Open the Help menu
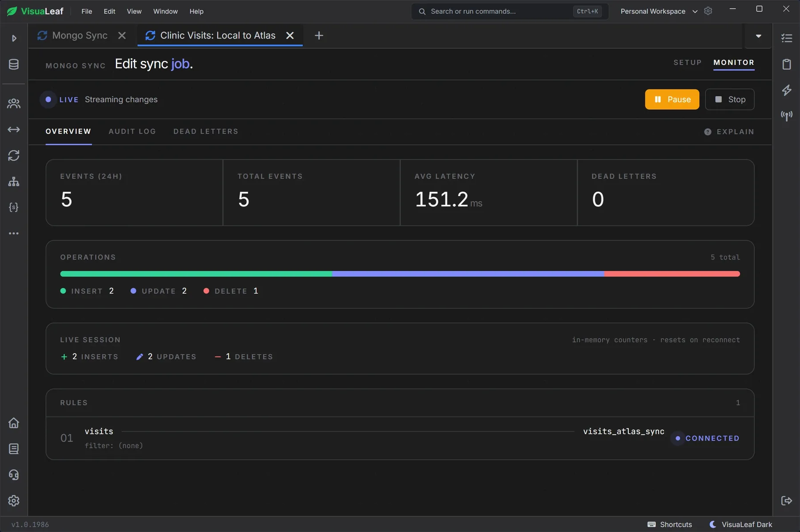Viewport: 800px width, 532px height. tap(196, 11)
